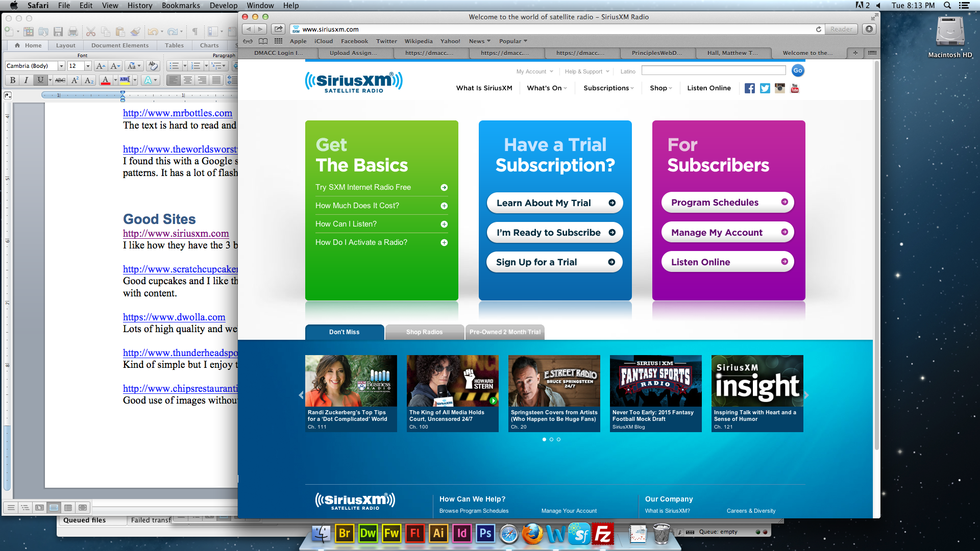The image size is (980, 551).
Task: Open the font size 12 dropdown
Action: (88, 66)
